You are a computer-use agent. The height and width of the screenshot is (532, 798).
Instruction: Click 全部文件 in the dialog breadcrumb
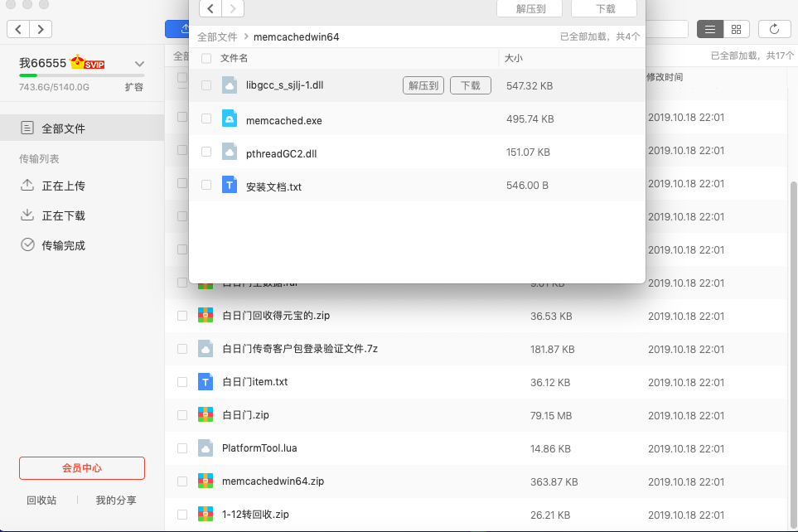[x=217, y=37]
